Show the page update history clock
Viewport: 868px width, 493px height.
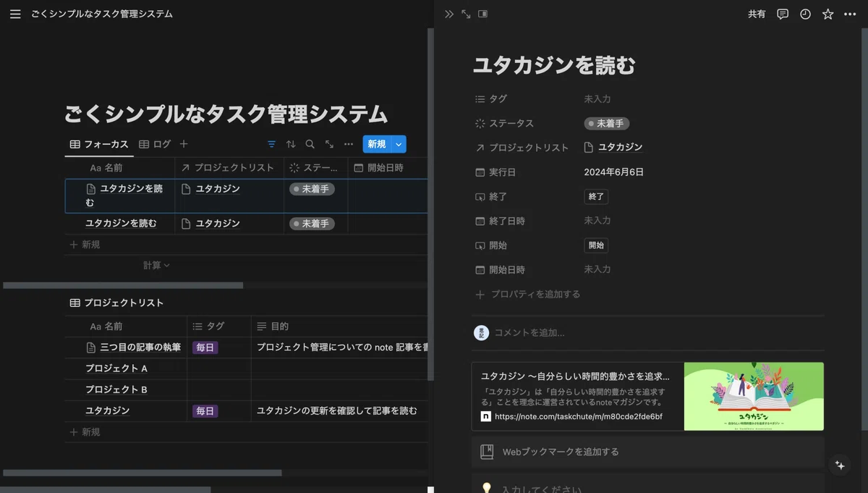[805, 14]
